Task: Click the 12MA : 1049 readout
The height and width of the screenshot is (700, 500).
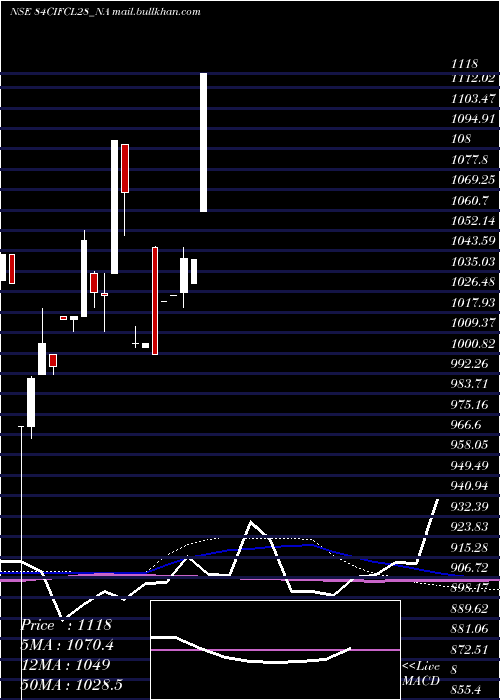Action: coord(66,665)
